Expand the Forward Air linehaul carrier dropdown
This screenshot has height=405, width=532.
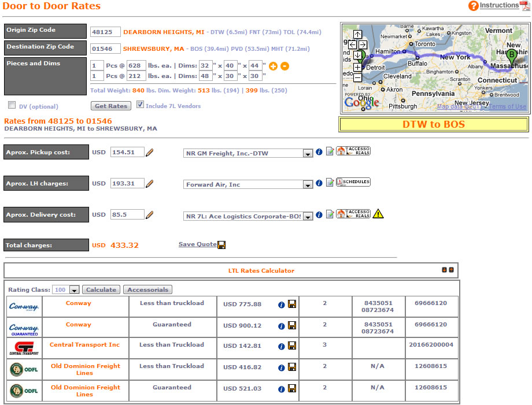[308, 185]
